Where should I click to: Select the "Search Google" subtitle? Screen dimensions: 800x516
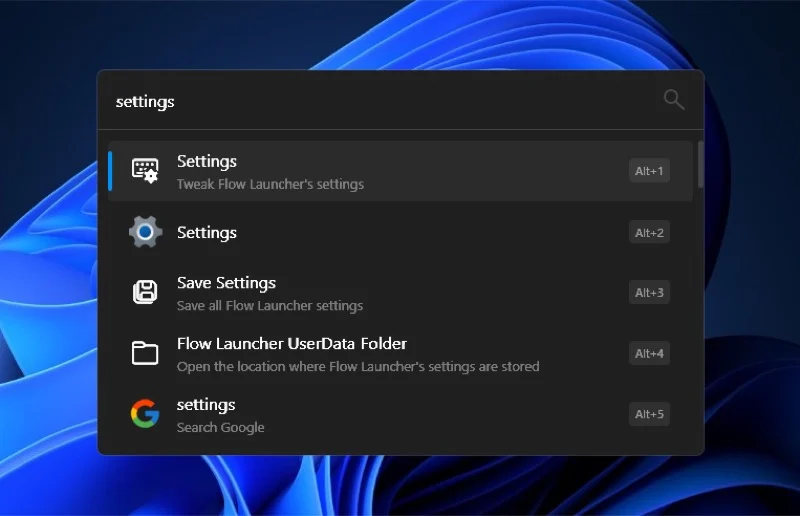[x=220, y=427]
